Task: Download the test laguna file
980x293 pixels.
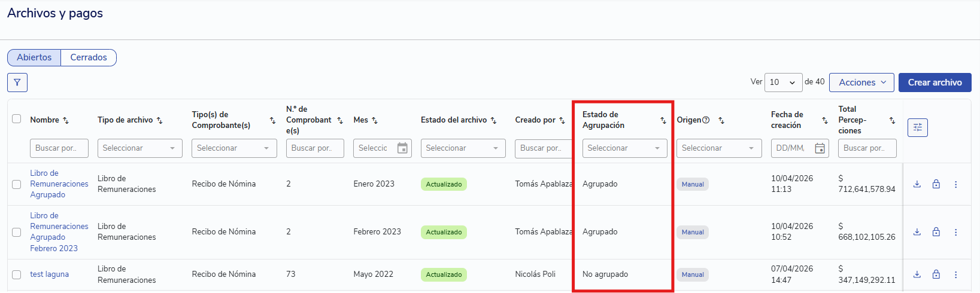Action: coord(917,274)
